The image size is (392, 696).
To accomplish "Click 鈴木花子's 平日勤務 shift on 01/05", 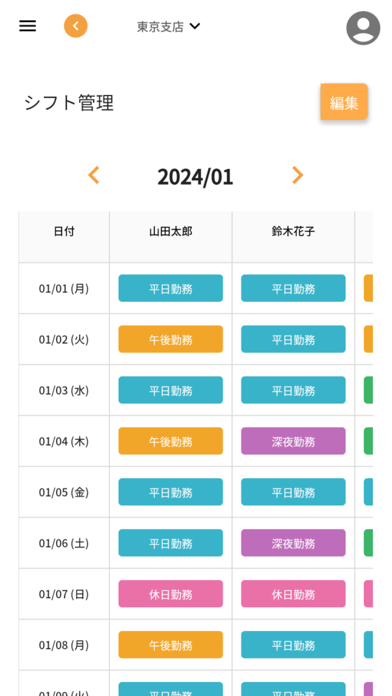I will 293,492.
